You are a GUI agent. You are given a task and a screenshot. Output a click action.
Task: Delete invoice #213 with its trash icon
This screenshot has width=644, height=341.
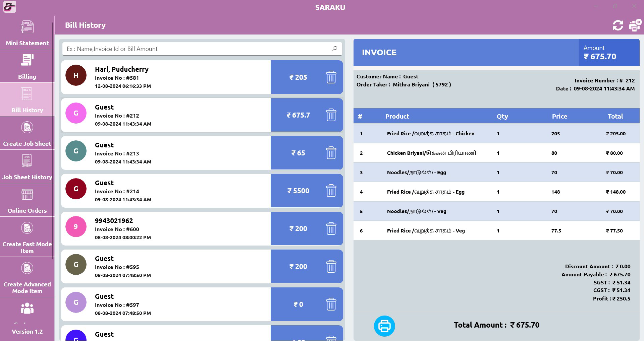click(x=331, y=153)
